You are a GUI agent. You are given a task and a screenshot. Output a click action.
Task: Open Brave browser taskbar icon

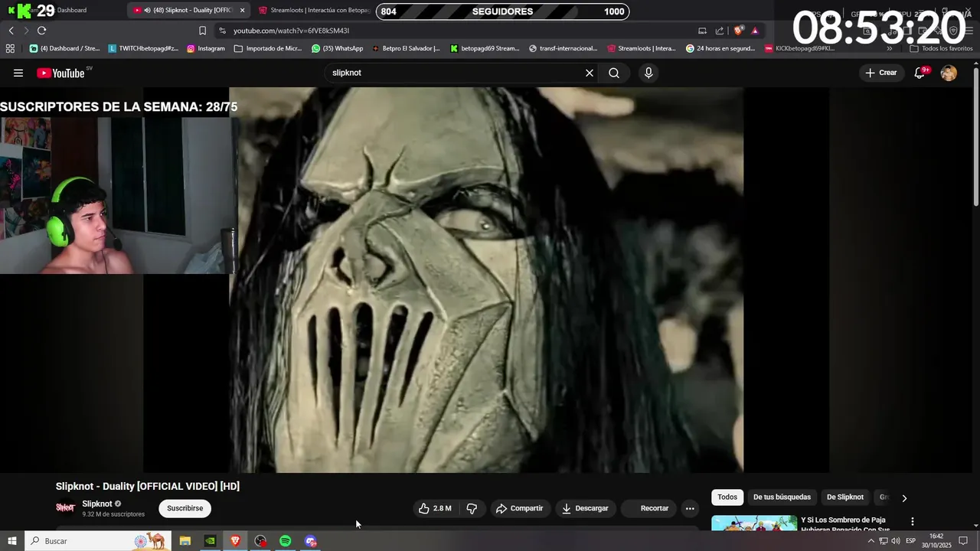[x=235, y=541]
